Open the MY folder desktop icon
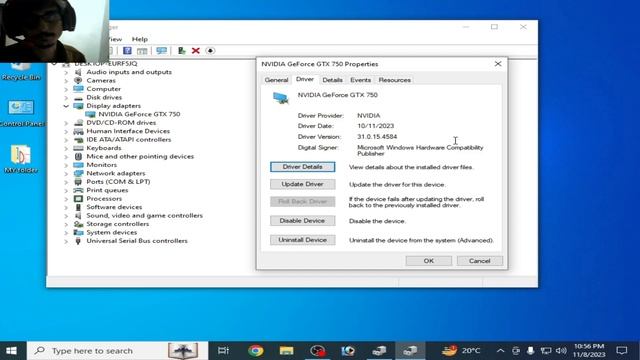This screenshot has height=360, width=640. pyautogui.click(x=21, y=158)
